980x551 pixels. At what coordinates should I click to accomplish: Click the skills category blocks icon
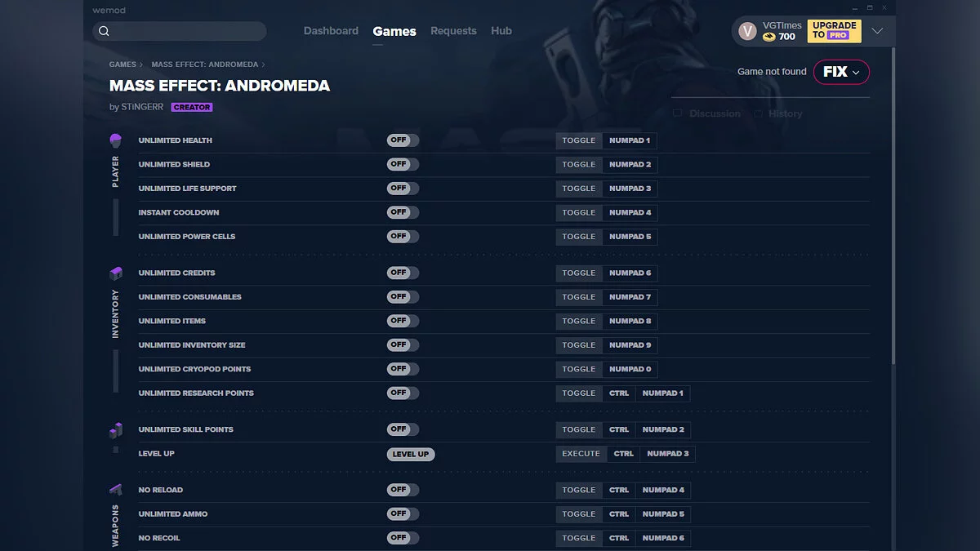point(115,429)
